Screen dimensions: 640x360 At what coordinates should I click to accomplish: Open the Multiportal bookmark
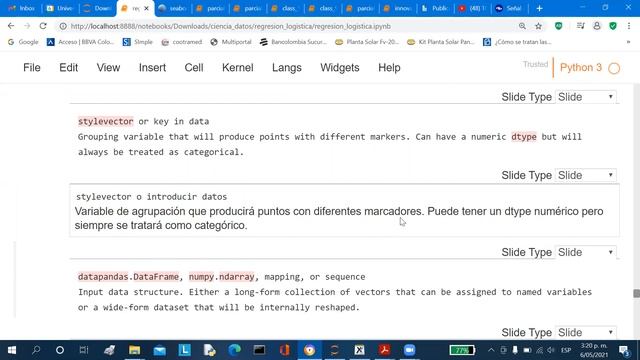[231, 42]
